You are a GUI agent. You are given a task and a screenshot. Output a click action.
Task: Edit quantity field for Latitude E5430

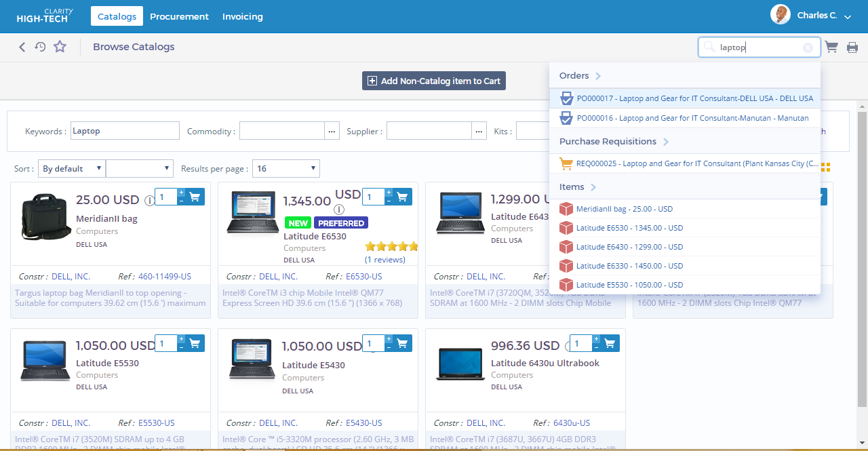point(374,343)
